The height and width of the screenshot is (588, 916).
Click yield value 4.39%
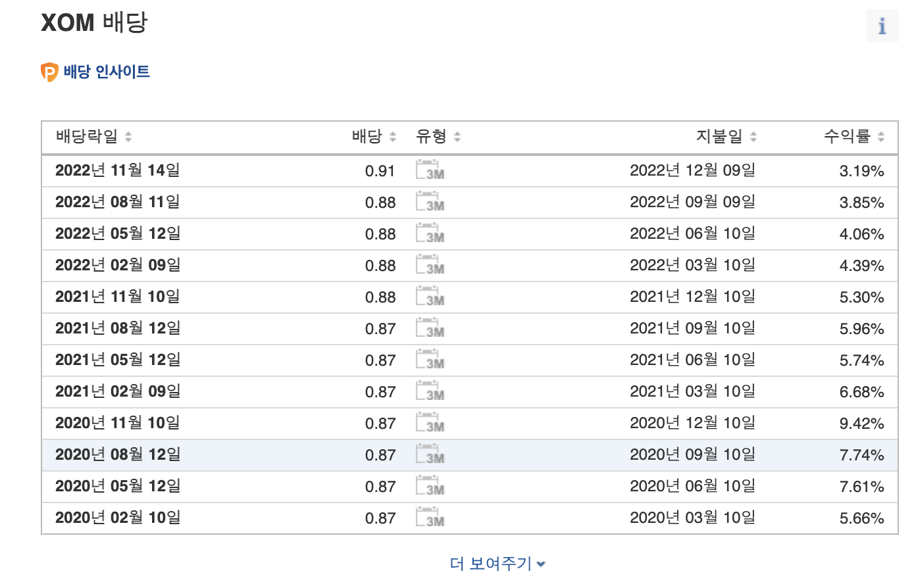click(x=861, y=266)
